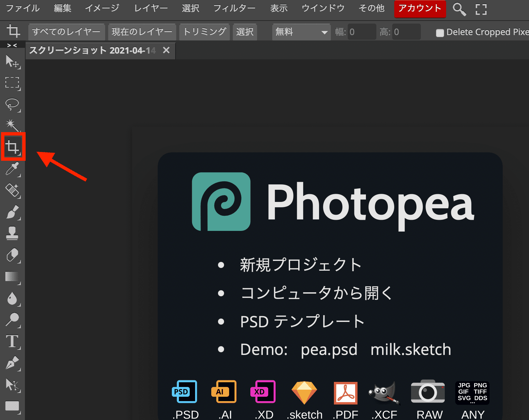Screen dimensions: 529x420
Task: Pick the Clone Stamp tool
Action: [12, 233]
